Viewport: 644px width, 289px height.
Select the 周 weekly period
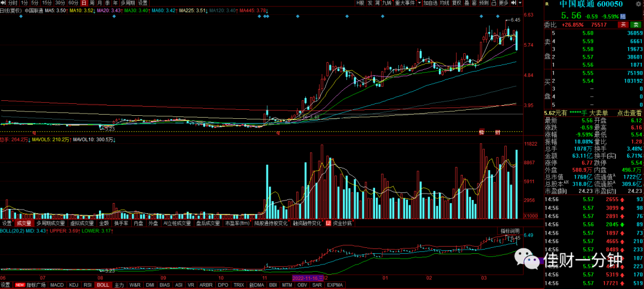92,3
